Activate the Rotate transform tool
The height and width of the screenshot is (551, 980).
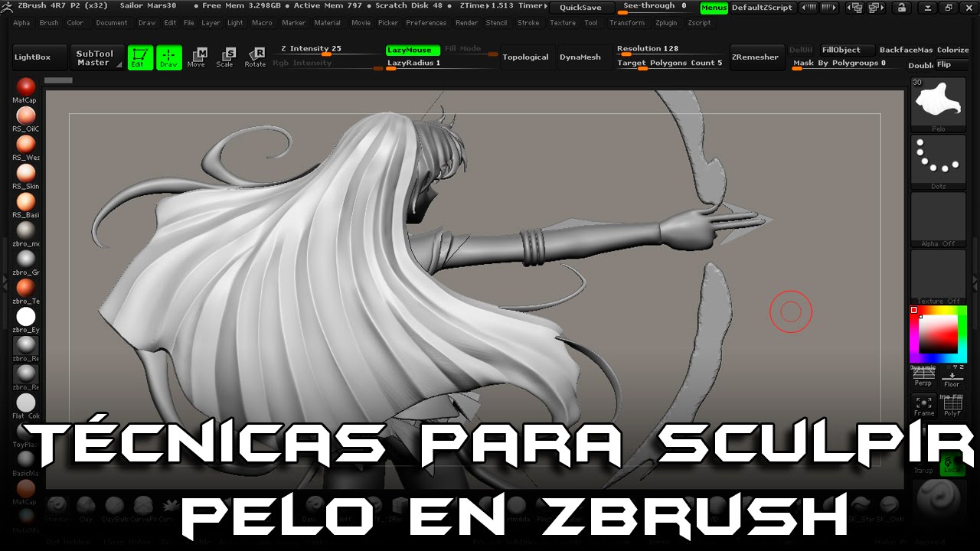pyautogui.click(x=255, y=57)
